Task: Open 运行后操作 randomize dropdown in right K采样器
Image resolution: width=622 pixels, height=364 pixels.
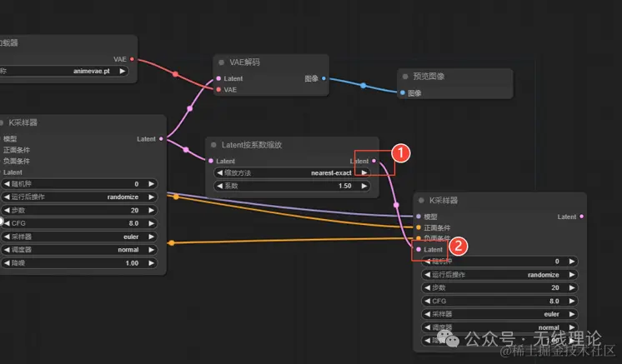Action: [x=499, y=275]
